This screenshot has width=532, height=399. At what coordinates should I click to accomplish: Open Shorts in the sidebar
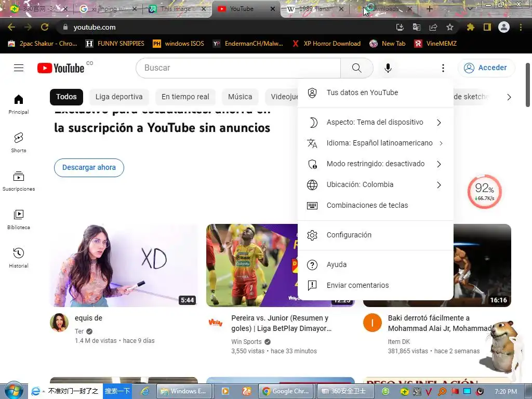click(19, 142)
